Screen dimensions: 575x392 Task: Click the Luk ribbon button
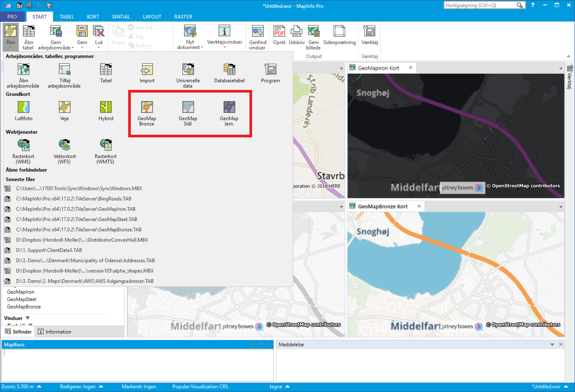99,37
